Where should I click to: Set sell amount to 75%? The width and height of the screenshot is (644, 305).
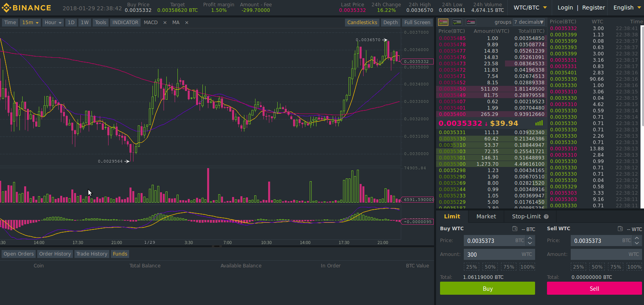[615, 267]
